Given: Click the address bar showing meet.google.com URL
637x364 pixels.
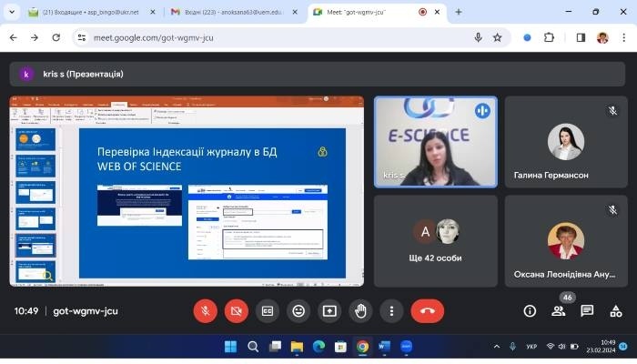Looking at the screenshot, I should [273, 37].
